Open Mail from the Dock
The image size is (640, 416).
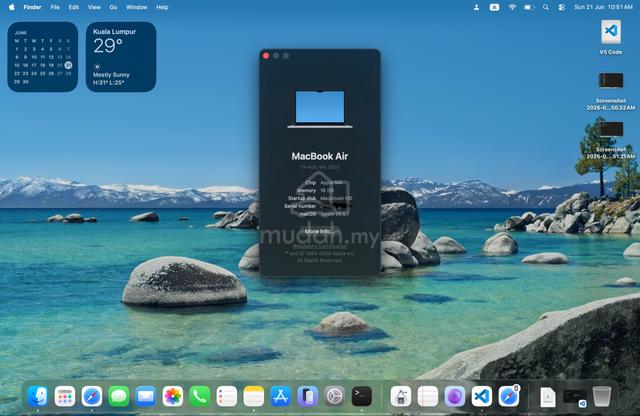click(146, 396)
